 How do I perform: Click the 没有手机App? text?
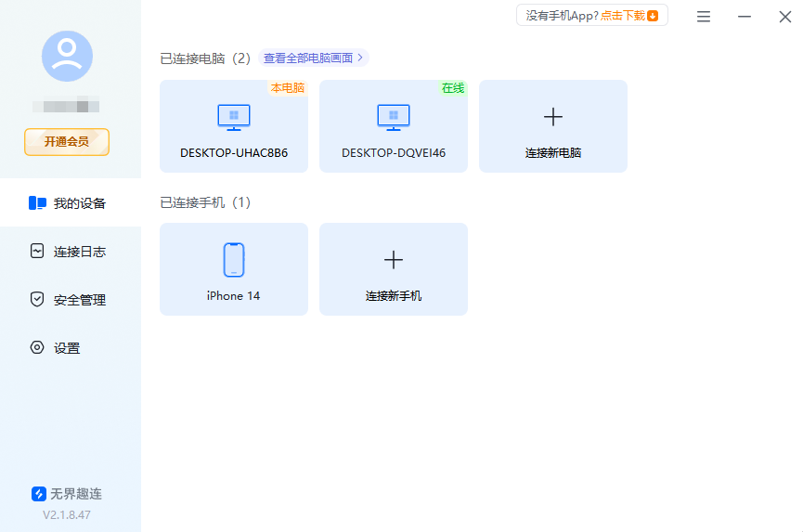tap(562, 16)
